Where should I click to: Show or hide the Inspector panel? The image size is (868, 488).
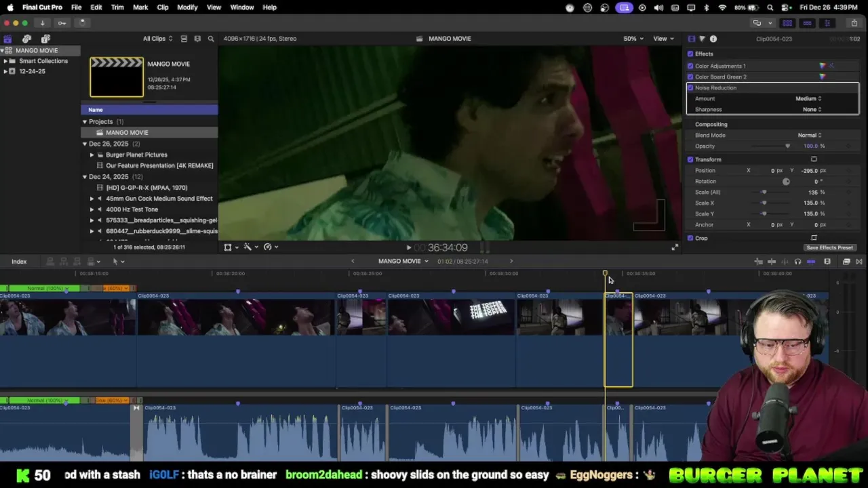click(827, 23)
